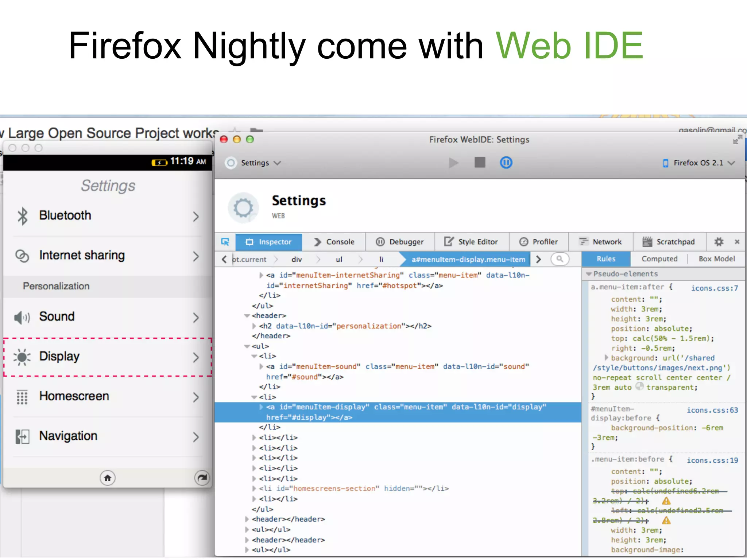This screenshot has width=747, height=560.
Task: Switch to the Debugger tab
Action: (x=400, y=242)
